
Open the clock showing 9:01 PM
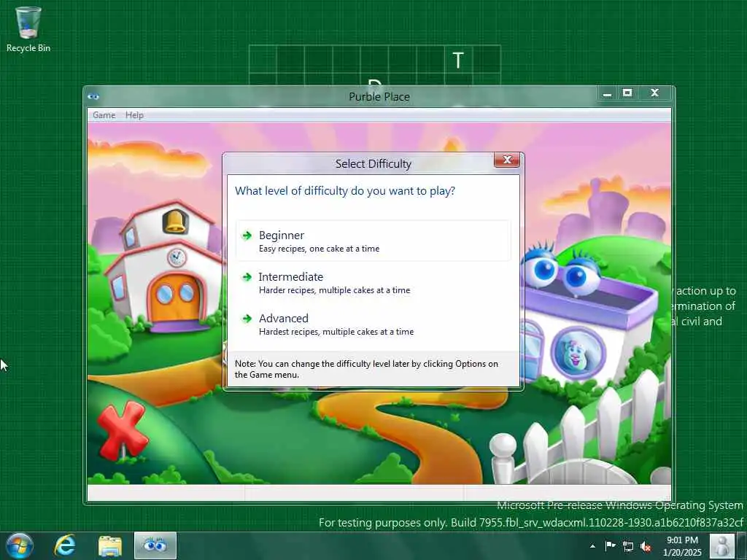682,545
